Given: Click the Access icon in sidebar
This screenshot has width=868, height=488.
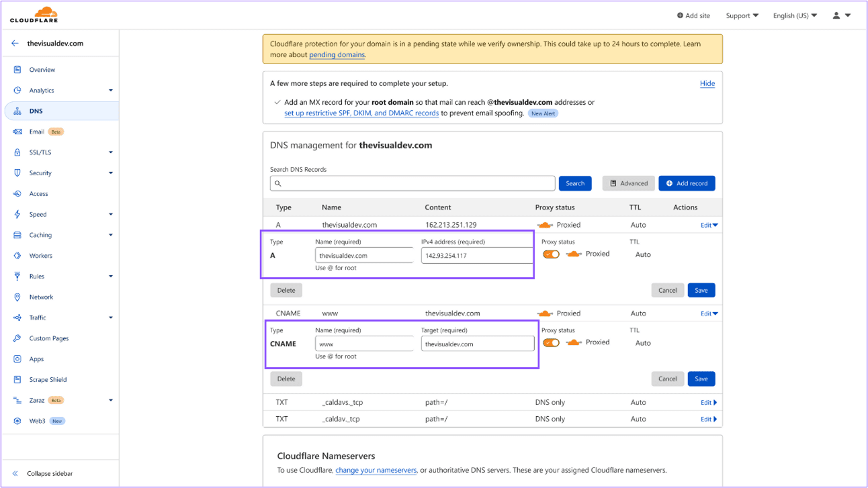Looking at the screenshot, I should (17, 194).
